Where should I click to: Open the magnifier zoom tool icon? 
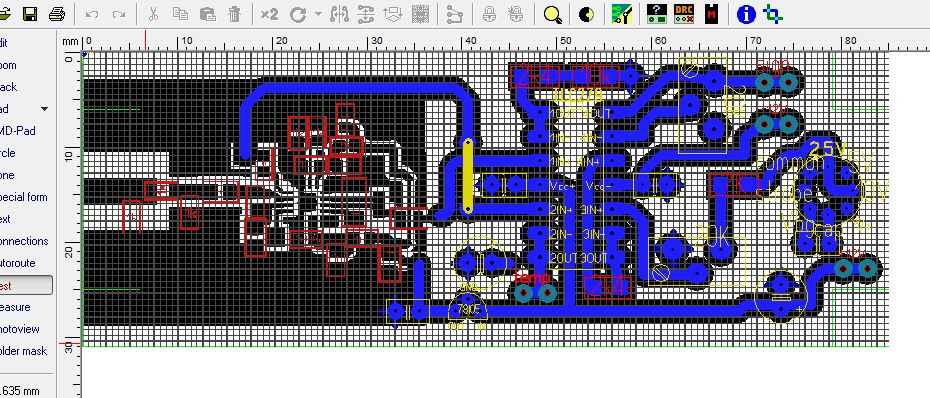point(553,14)
